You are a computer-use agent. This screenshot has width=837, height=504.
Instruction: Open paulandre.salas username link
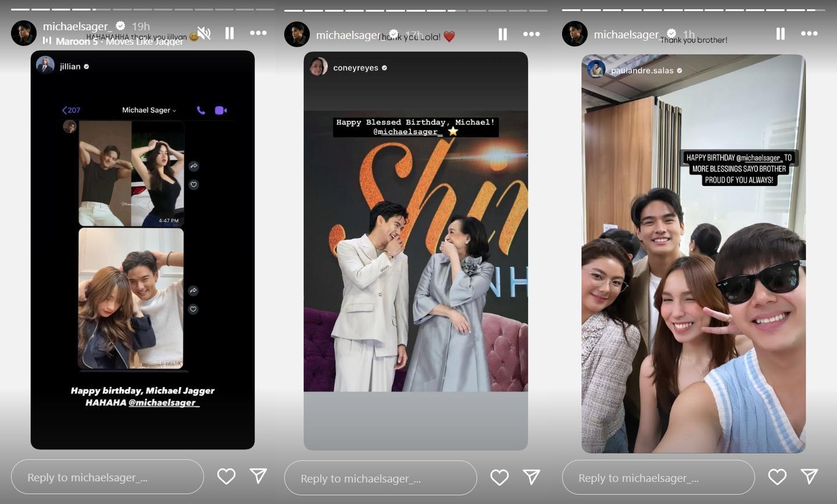point(642,70)
